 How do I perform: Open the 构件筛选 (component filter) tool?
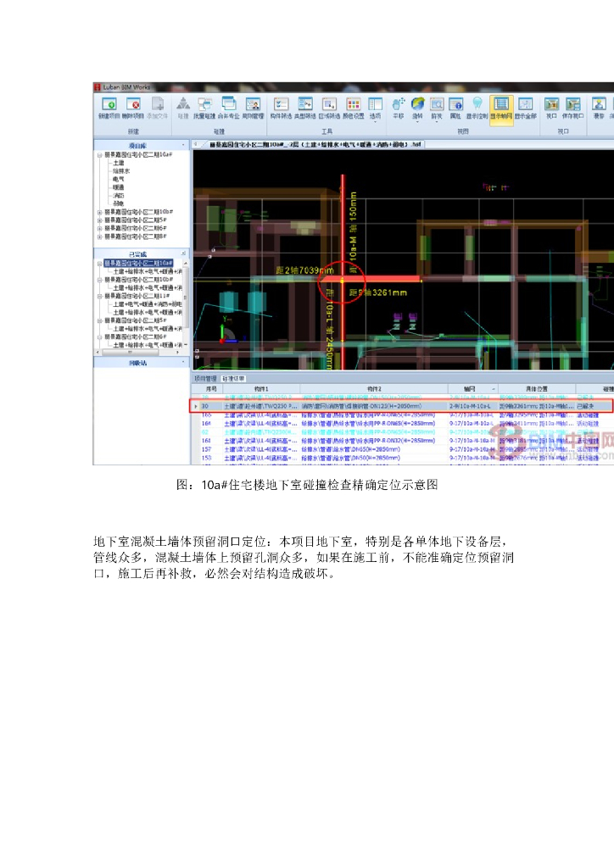282,108
